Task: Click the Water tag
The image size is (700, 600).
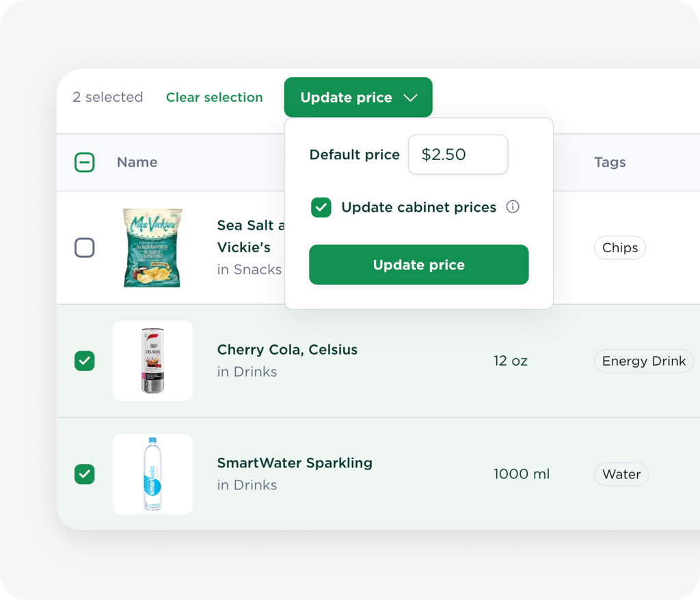Action: pyautogui.click(x=621, y=474)
